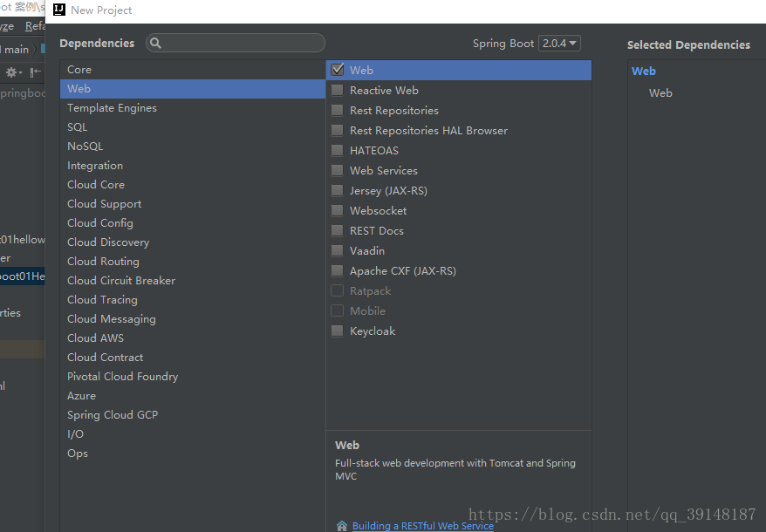Click the home icon beside RESTful guide link

(342, 526)
